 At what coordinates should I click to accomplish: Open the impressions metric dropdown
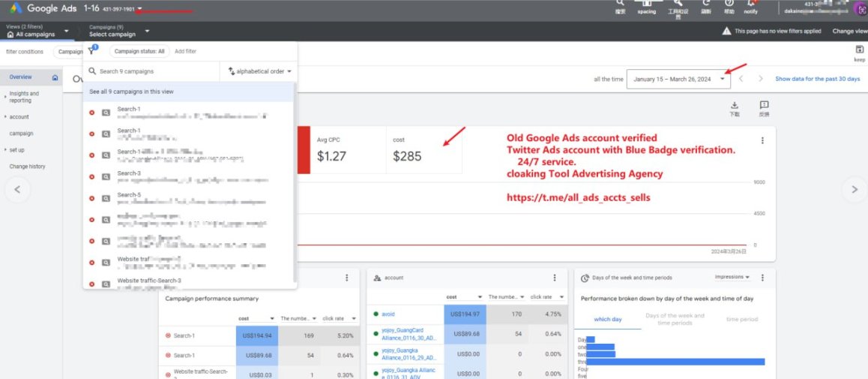(732, 277)
